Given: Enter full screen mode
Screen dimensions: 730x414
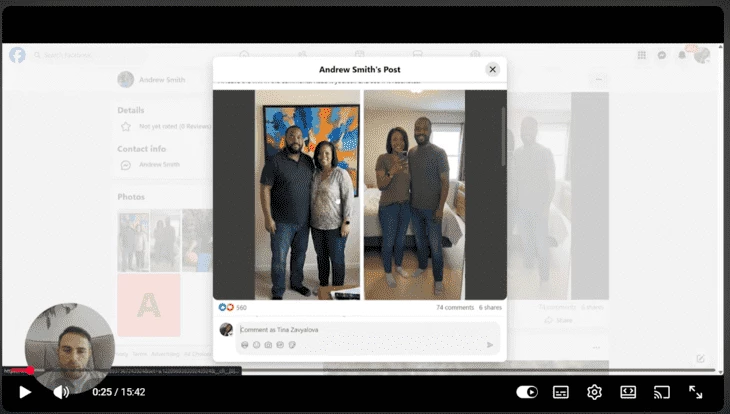Looking at the screenshot, I should tap(696, 392).
